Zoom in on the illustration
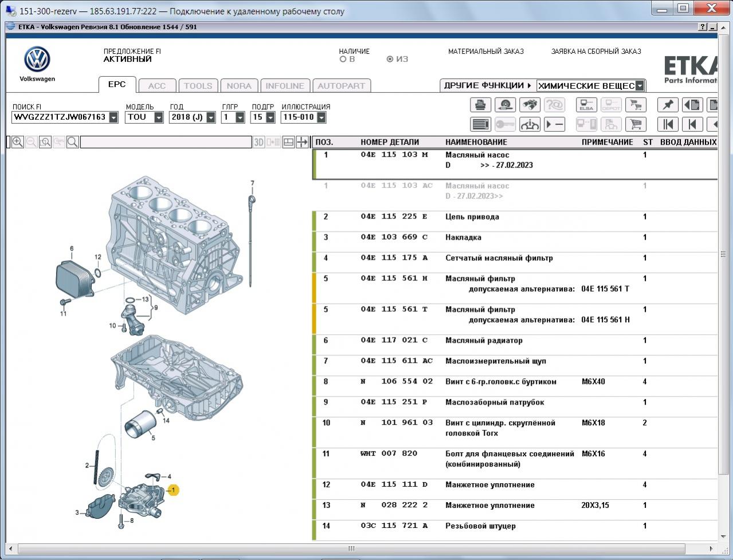 pyautogui.click(x=18, y=142)
